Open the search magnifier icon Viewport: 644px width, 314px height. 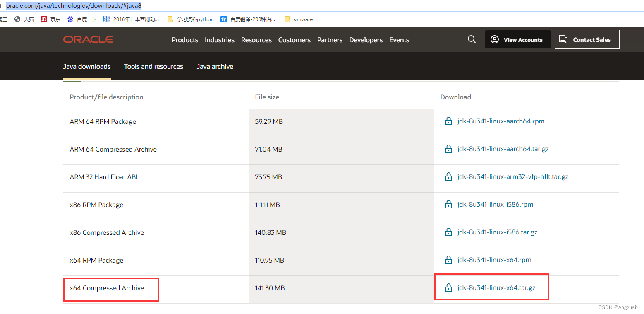472,39
